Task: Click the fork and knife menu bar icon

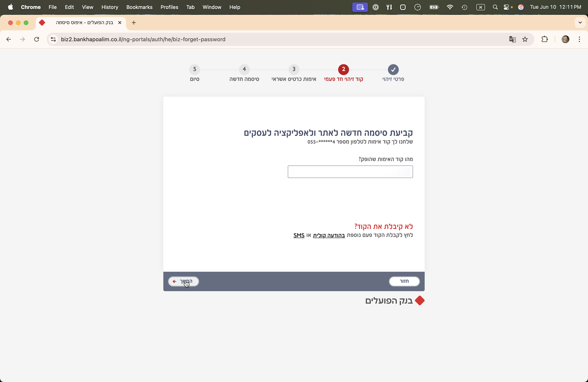Action: pos(389,7)
